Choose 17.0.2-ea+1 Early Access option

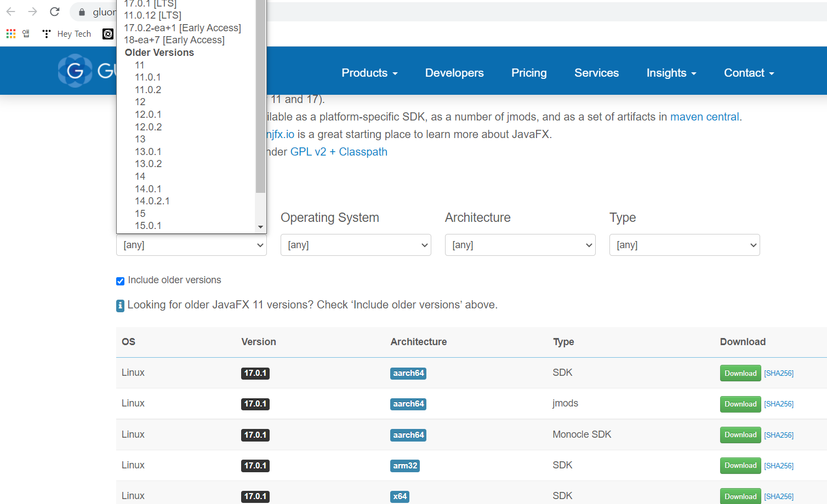[186, 28]
